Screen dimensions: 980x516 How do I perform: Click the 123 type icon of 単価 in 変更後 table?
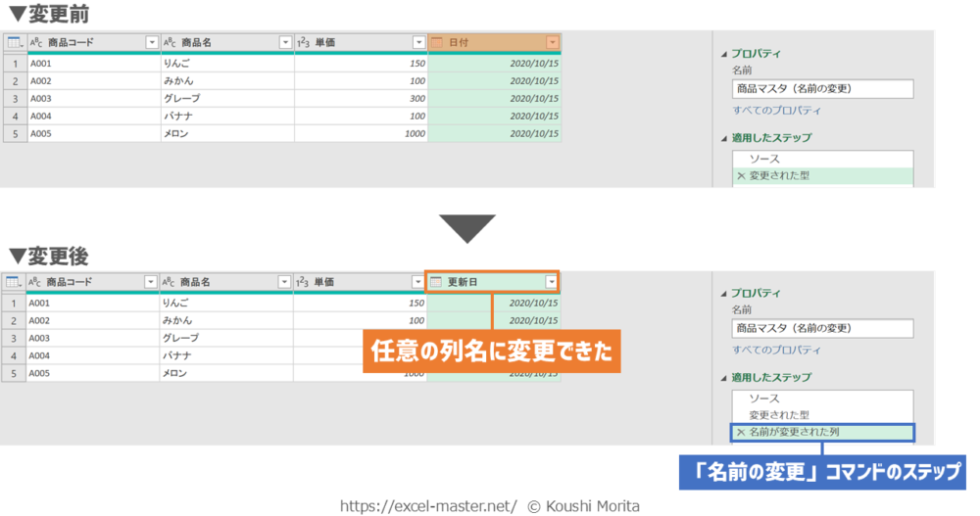[304, 282]
